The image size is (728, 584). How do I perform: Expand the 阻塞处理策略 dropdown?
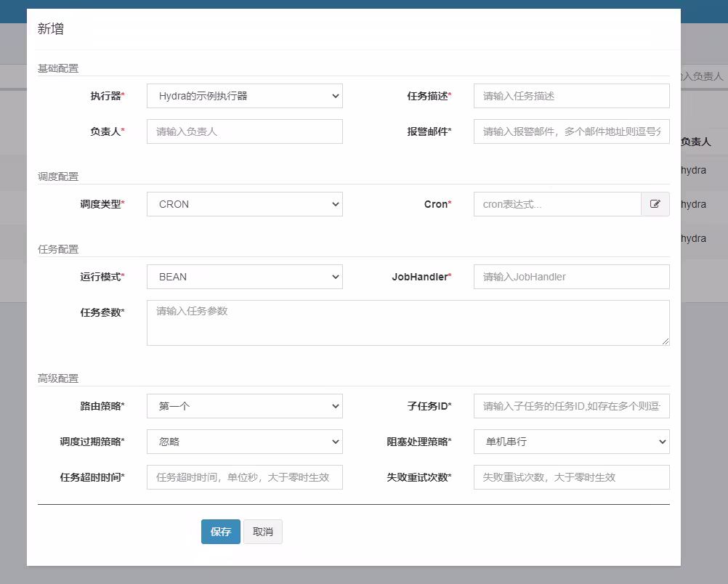tap(571, 442)
